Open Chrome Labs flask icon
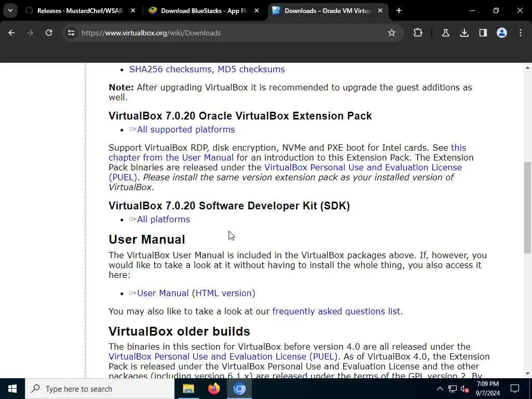Image resolution: width=532 pixels, height=399 pixels. click(x=445, y=33)
